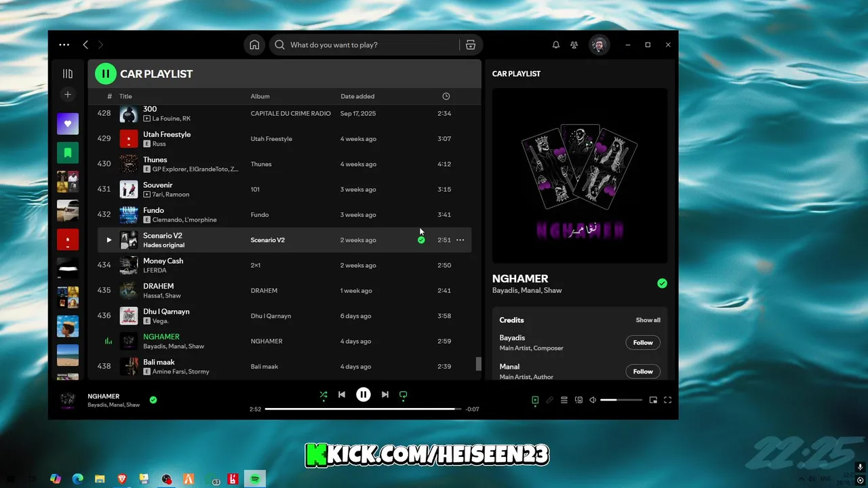Open 'CAPITALE DU CRIME RADIO' album link

(x=291, y=113)
